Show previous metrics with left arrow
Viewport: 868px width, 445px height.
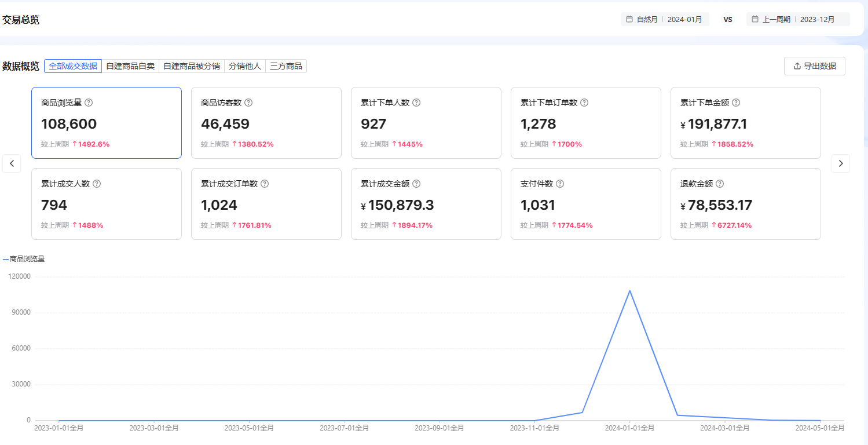tap(12, 164)
